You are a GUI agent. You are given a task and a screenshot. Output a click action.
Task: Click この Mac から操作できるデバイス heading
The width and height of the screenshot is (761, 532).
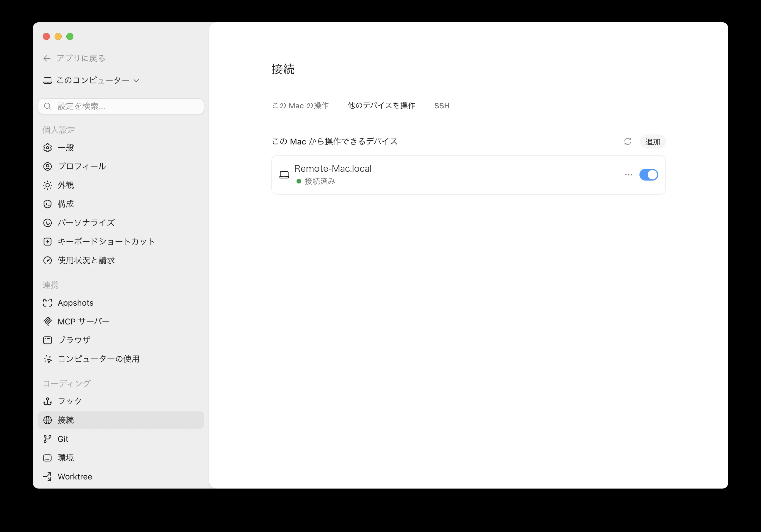tap(334, 142)
